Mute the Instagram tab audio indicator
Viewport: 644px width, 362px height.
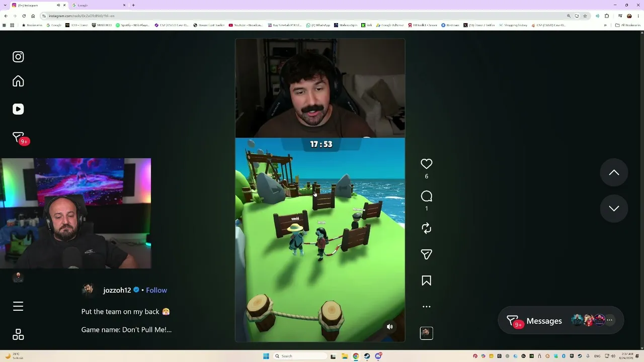[x=58, y=5]
